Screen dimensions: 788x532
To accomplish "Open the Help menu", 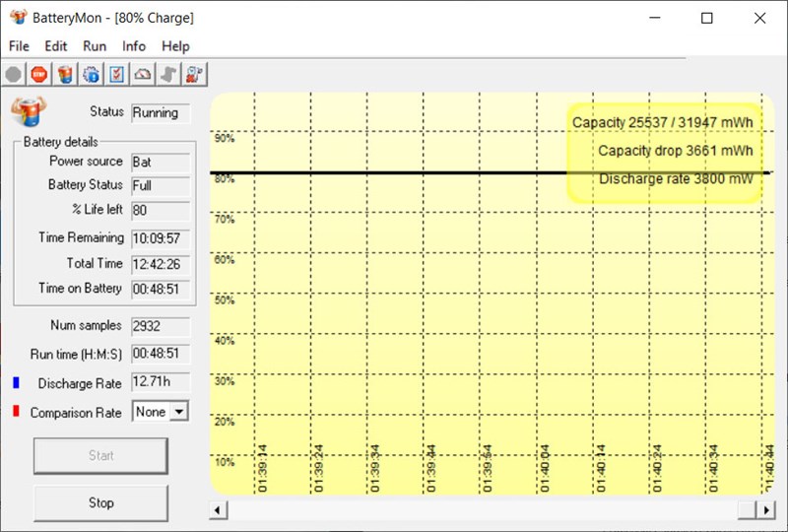I will [x=175, y=46].
